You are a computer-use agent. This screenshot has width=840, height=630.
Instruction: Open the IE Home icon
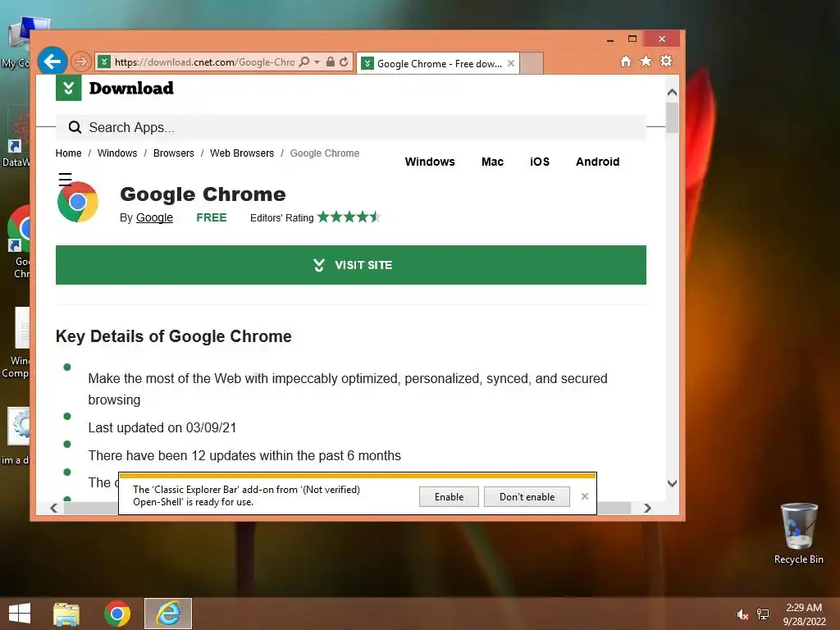(x=626, y=61)
